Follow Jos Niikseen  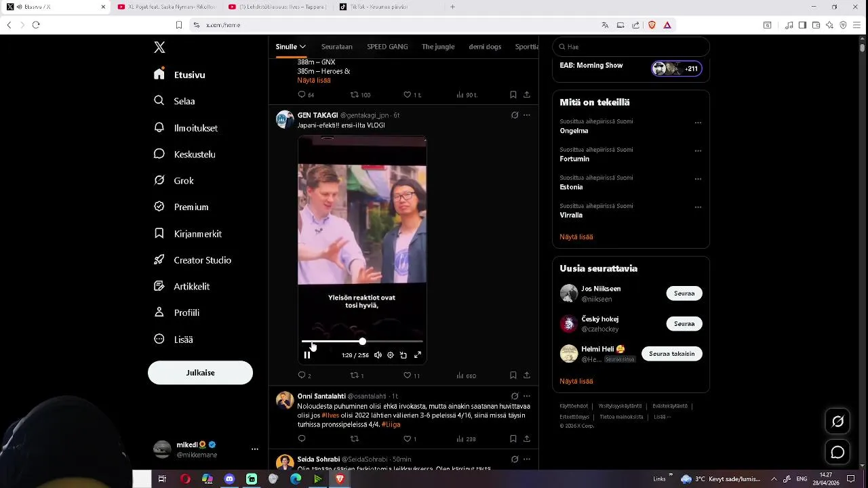[x=684, y=293]
